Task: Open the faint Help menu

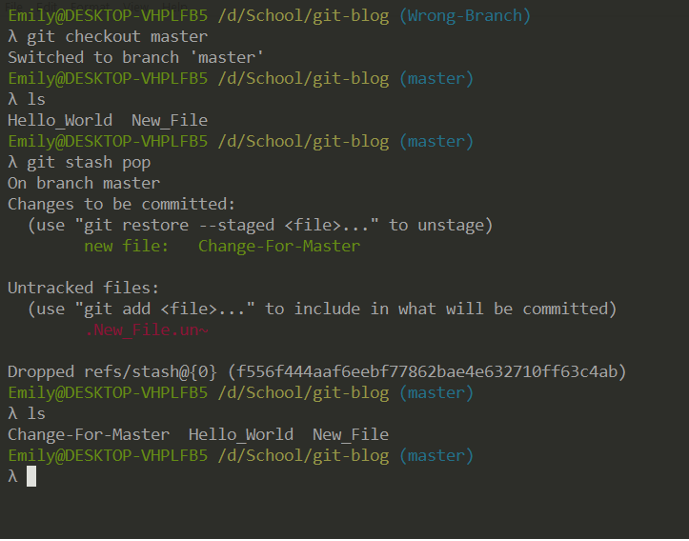Action: coord(175,6)
